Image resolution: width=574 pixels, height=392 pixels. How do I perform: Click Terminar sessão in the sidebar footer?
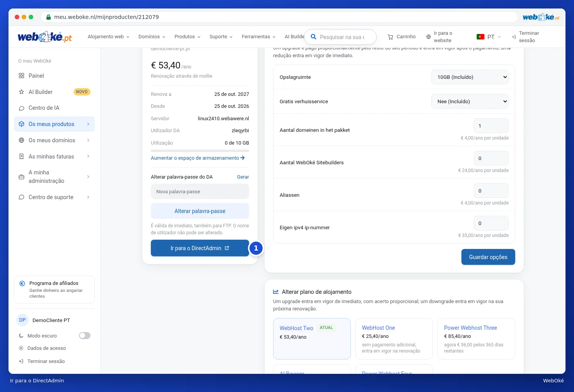[x=42, y=361]
